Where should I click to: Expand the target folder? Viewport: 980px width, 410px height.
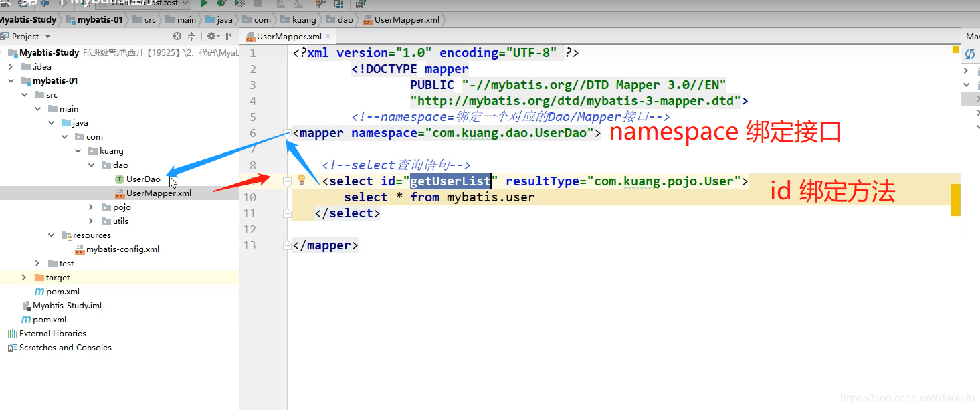click(25, 277)
